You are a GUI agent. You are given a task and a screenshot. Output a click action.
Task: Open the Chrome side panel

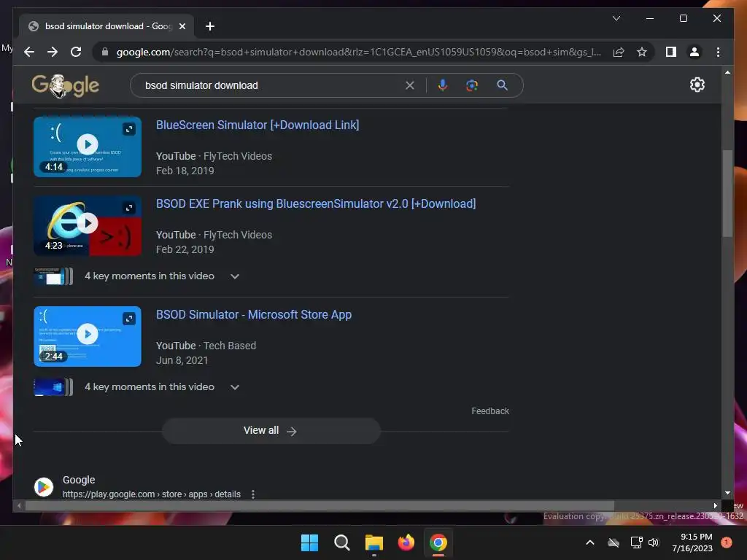coord(671,52)
